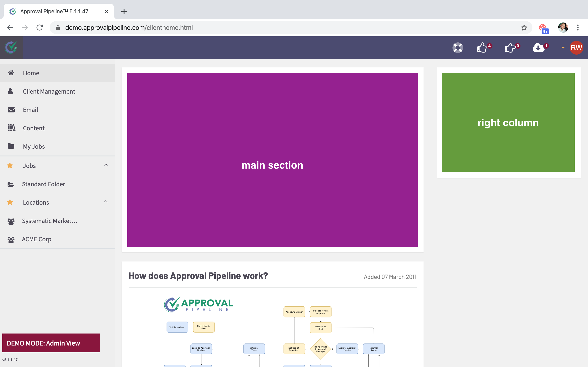Image resolution: width=588 pixels, height=367 pixels.
Task: Open the ACME Corp location entry
Action: coord(37,239)
